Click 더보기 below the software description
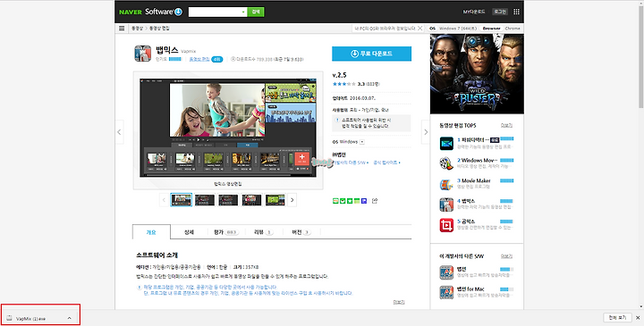The width and height of the screenshot is (644, 326). click(398, 302)
